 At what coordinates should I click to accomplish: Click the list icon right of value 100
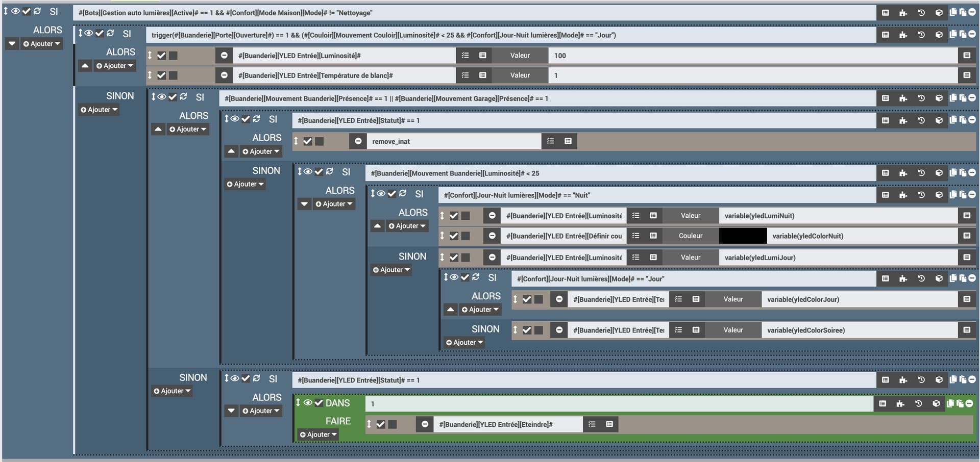(966, 55)
